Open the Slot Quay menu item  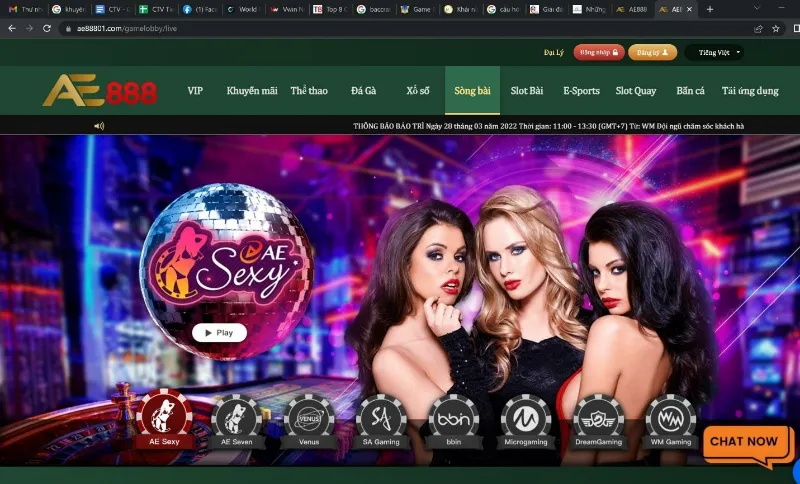636,91
